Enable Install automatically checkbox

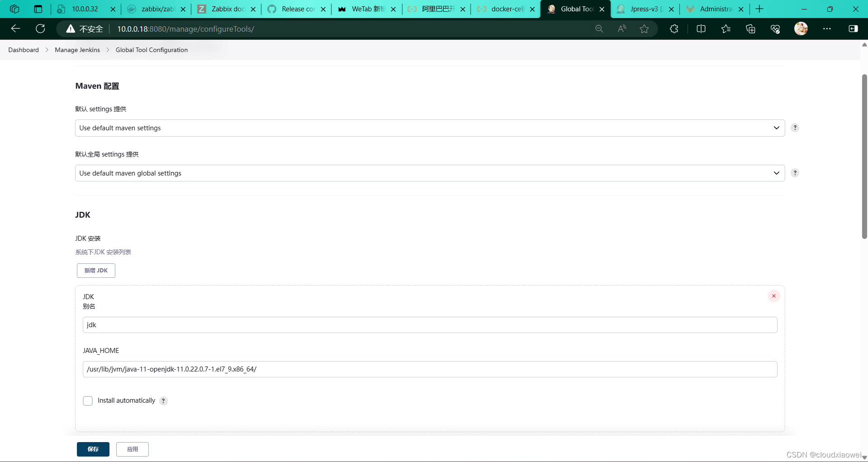click(x=88, y=401)
